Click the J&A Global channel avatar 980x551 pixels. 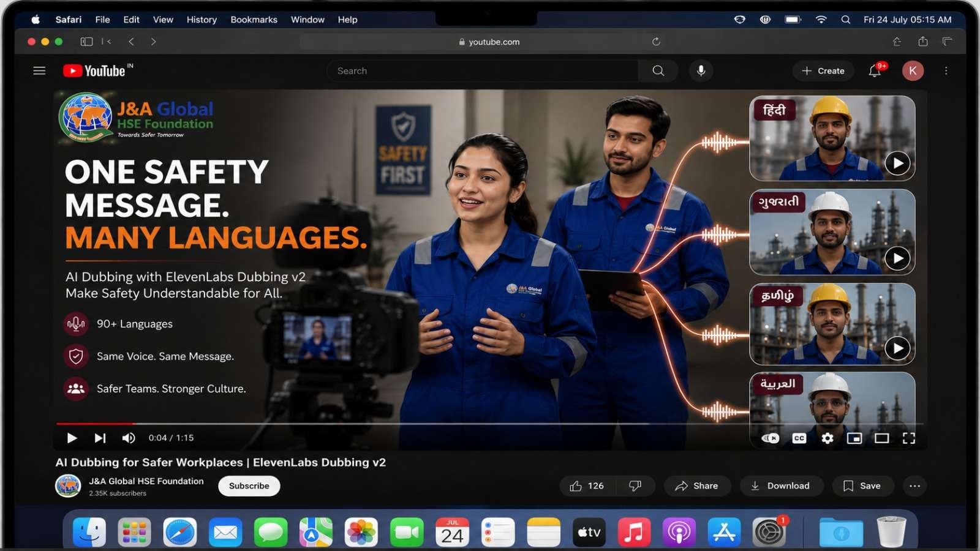pos(68,486)
